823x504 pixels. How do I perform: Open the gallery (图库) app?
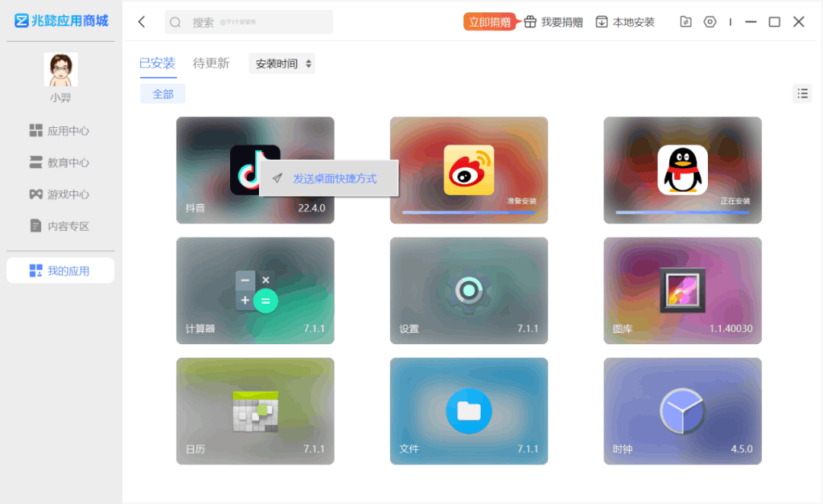coord(682,291)
